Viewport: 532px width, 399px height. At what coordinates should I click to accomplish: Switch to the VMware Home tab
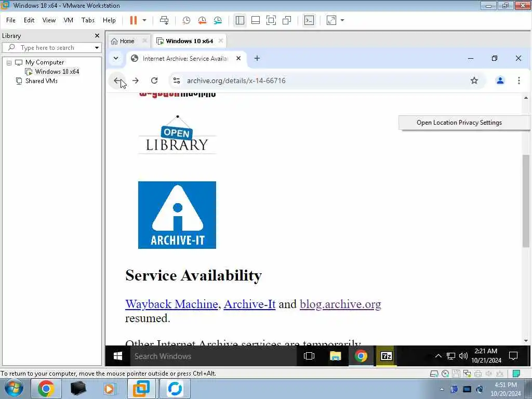pyautogui.click(x=127, y=41)
